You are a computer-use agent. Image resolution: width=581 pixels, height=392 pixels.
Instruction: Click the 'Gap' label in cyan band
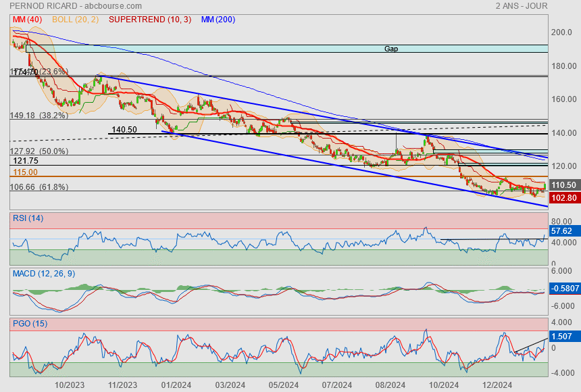391,49
